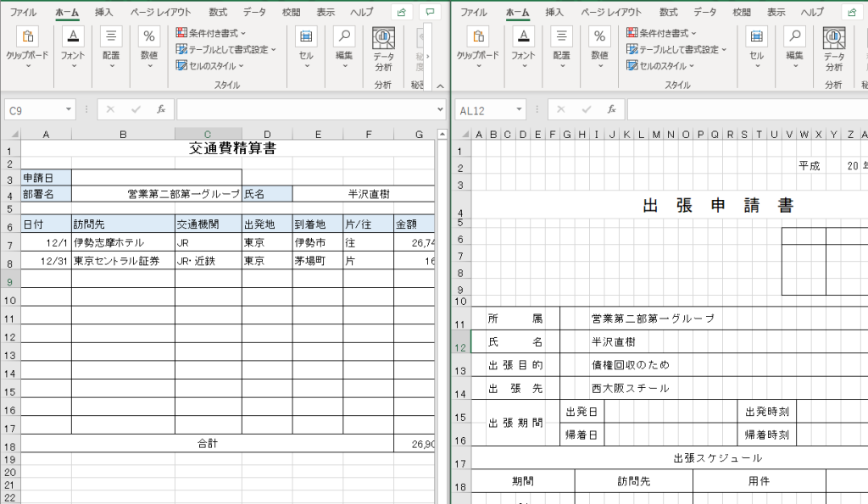Image resolution: width=868 pixels, height=504 pixels.
Task: Switch to 挿入 tab in left window
Action: (103, 13)
